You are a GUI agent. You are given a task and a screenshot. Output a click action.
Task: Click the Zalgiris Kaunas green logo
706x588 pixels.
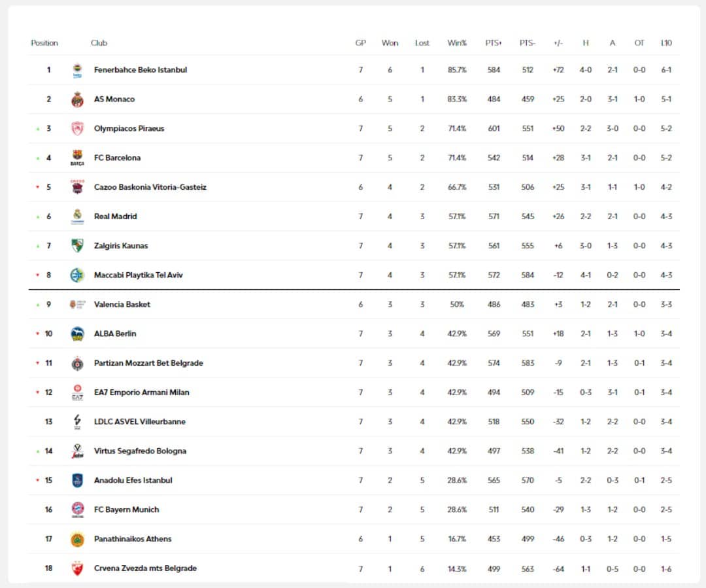pyautogui.click(x=77, y=246)
